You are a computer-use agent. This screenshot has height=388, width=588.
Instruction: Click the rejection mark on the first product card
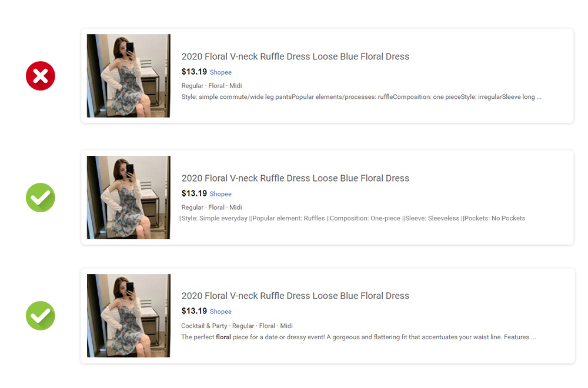tap(40, 76)
